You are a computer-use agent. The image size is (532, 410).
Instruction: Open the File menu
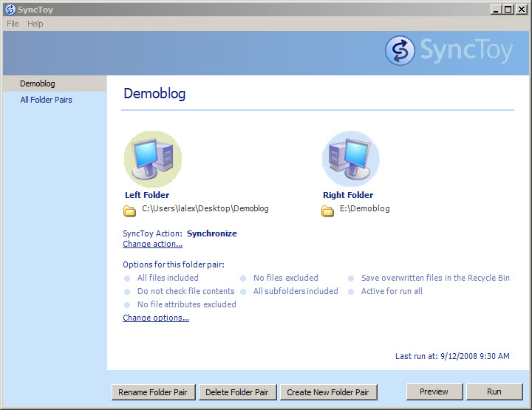(13, 24)
